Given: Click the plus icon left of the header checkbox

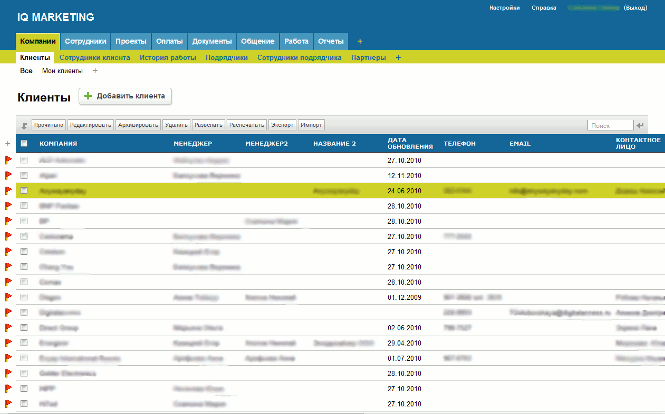Looking at the screenshot, I should point(9,144).
